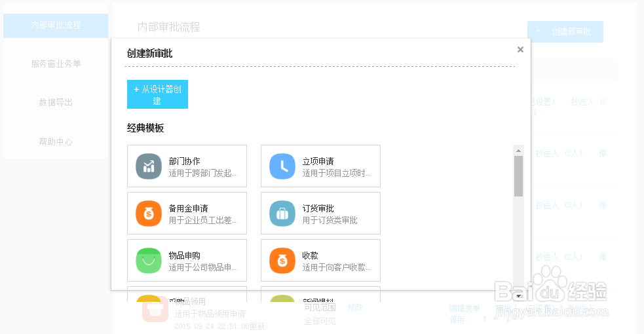Screen dimensions: 644x334
Task: Select the 备用金申请 template title
Action: [189, 208]
